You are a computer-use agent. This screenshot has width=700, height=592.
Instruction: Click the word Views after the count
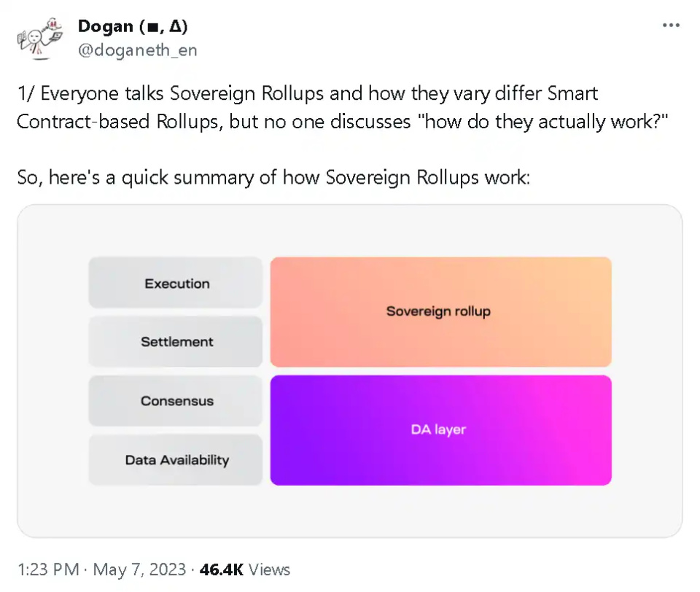(x=271, y=569)
